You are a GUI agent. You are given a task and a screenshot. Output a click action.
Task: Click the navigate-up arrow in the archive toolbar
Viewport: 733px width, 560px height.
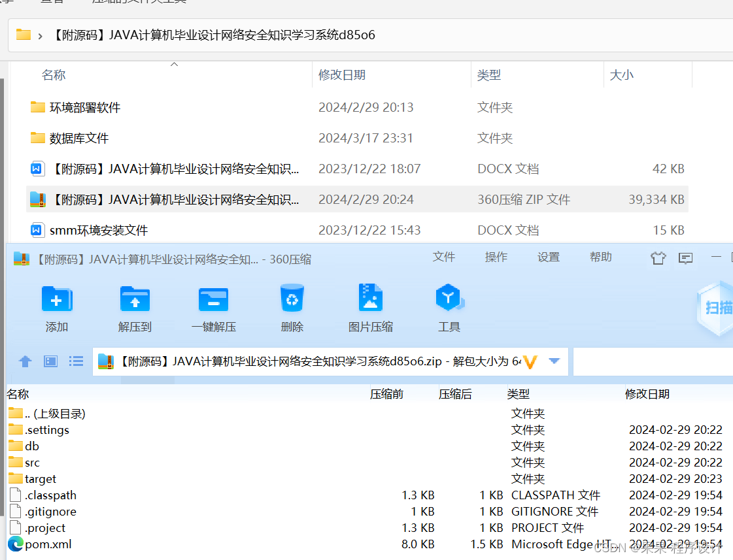(25, 361)
